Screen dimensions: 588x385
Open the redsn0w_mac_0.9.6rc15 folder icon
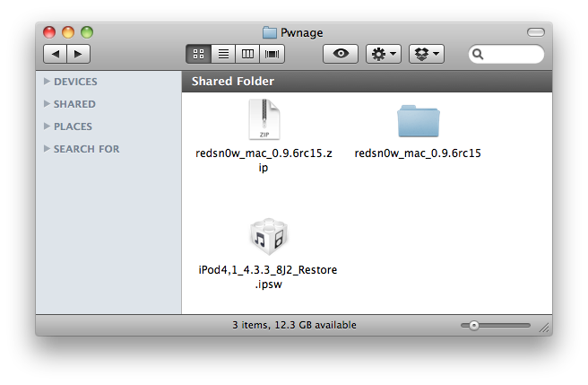[418, 121]
